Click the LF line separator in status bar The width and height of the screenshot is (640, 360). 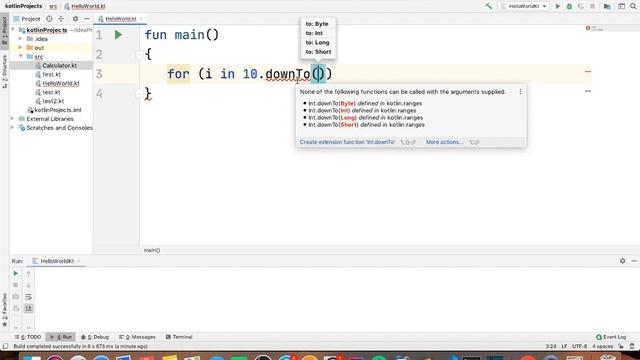tap(564, 347)
